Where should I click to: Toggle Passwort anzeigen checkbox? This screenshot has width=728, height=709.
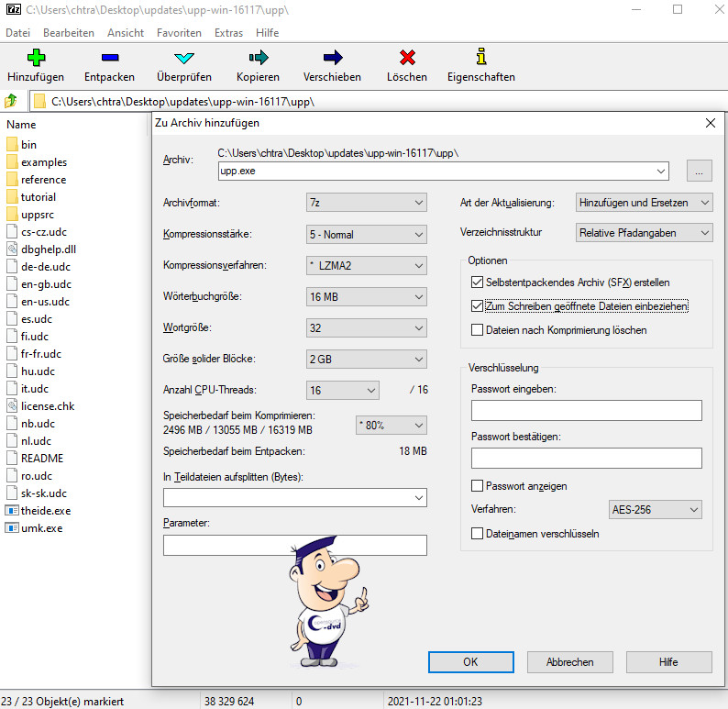coord(477,486)
